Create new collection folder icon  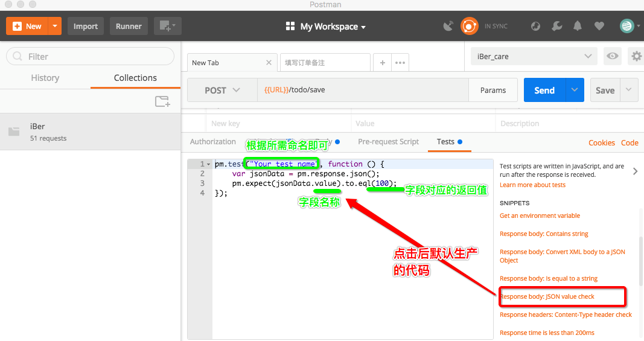coord(162,101)
